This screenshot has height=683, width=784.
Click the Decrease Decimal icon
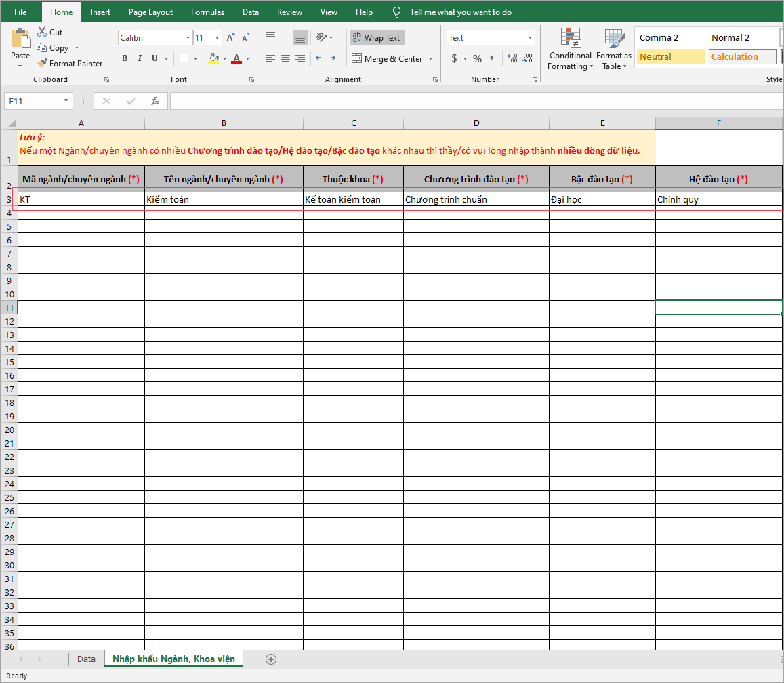[x=528, y=58]
